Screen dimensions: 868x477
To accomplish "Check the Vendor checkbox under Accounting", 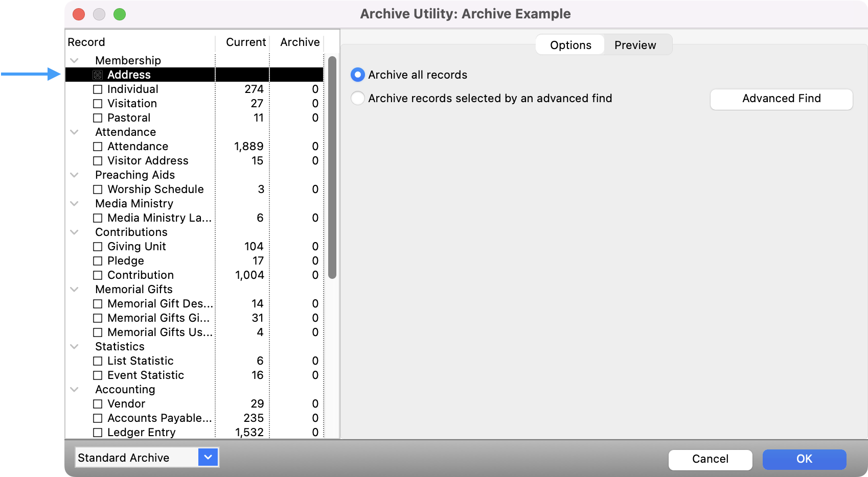I will tap(98, 403).
